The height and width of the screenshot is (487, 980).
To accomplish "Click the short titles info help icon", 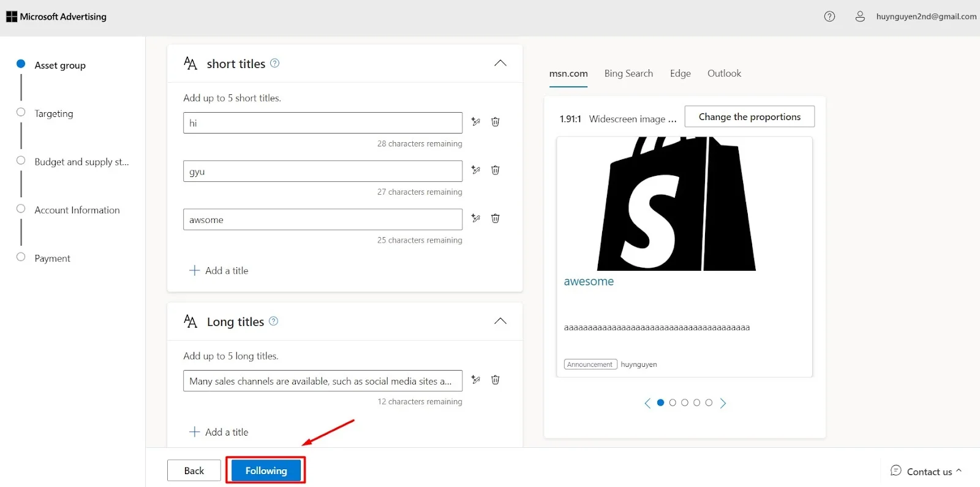I will (275, 63).
